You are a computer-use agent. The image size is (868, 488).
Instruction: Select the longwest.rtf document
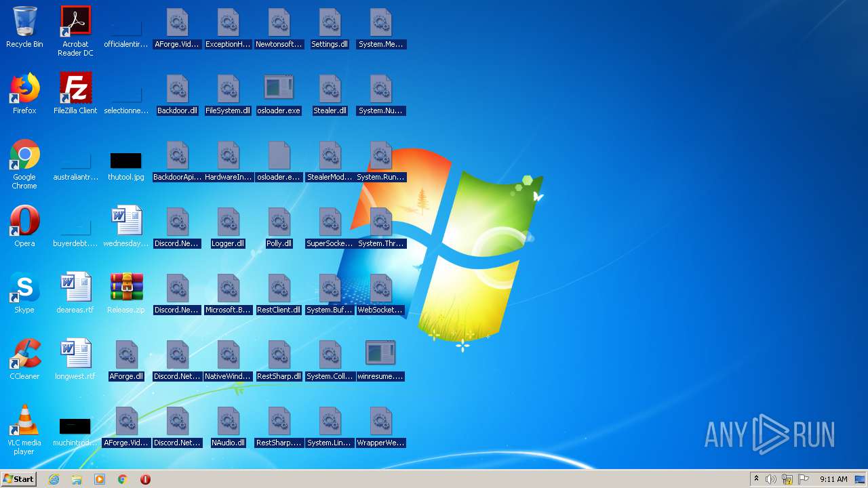75,359
